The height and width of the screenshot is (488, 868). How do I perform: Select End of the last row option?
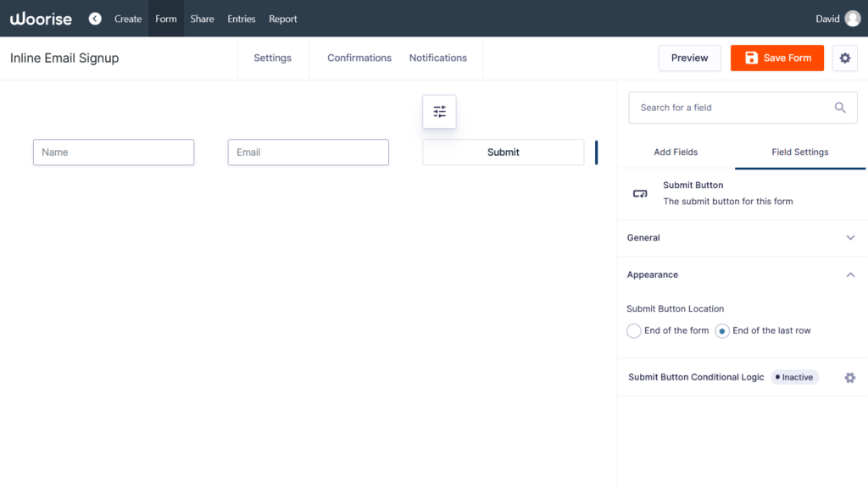(x=722, y=330)
